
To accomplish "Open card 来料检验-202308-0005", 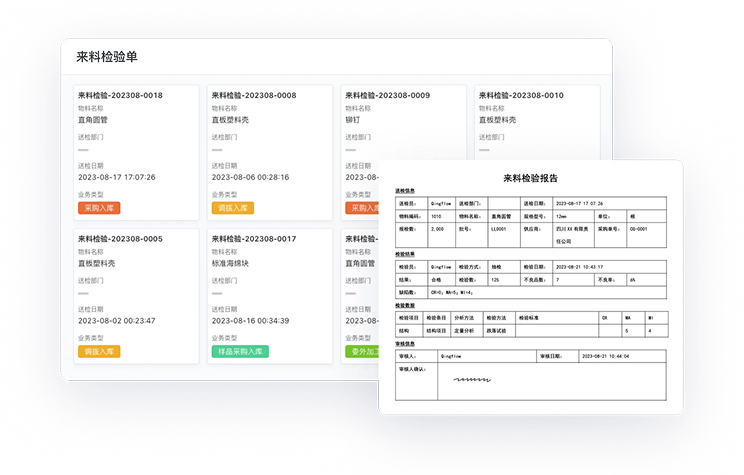I will [x=136, y=297].
